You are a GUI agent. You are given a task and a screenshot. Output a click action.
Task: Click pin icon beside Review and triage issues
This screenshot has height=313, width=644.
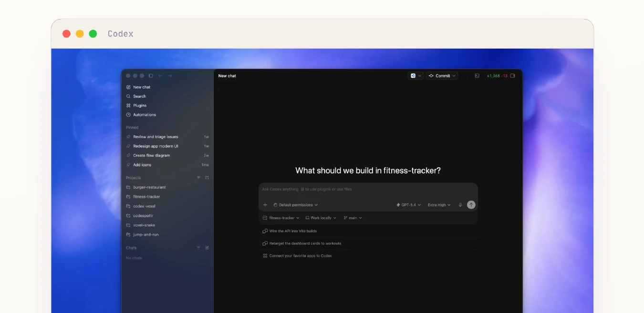click(x=128, y=137)
